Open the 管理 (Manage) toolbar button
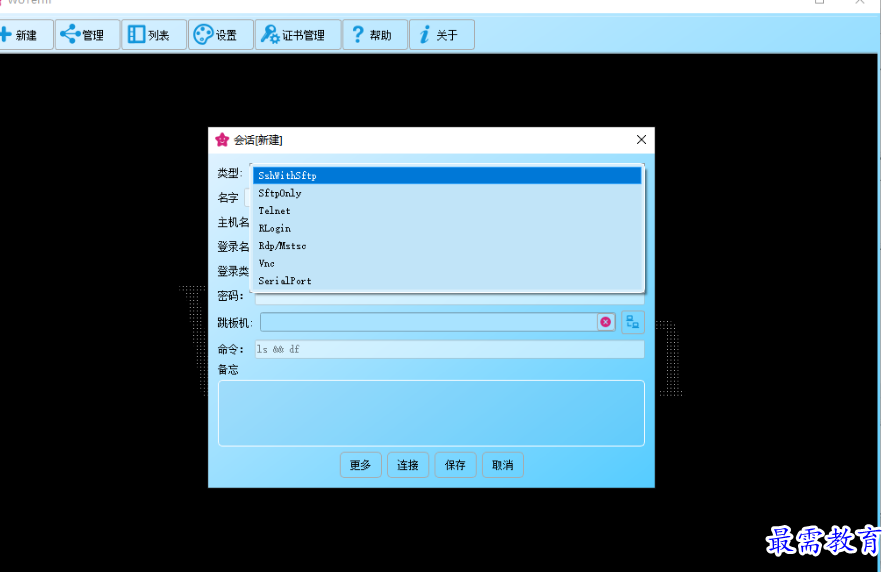 coord(87,35)
